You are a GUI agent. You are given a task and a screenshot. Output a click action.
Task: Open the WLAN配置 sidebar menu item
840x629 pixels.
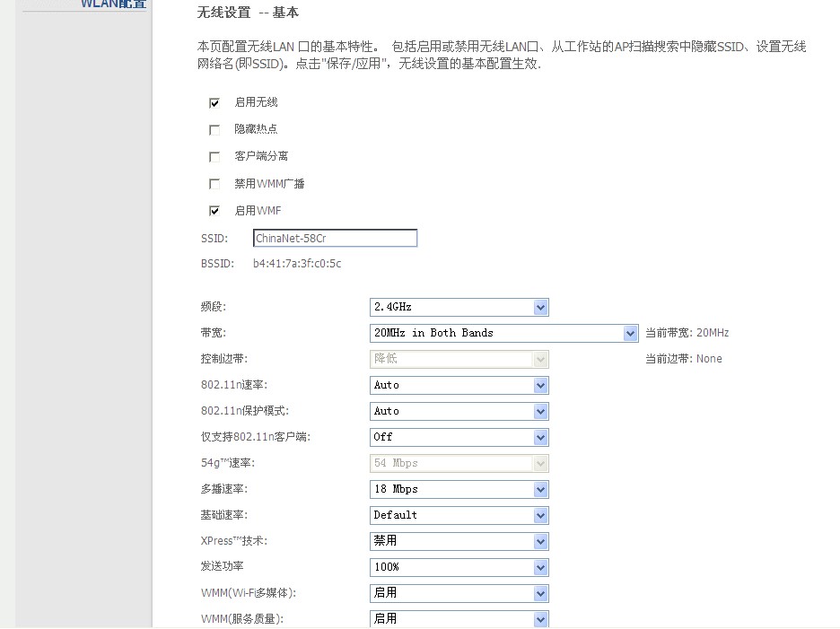click(x=113, y=4)
